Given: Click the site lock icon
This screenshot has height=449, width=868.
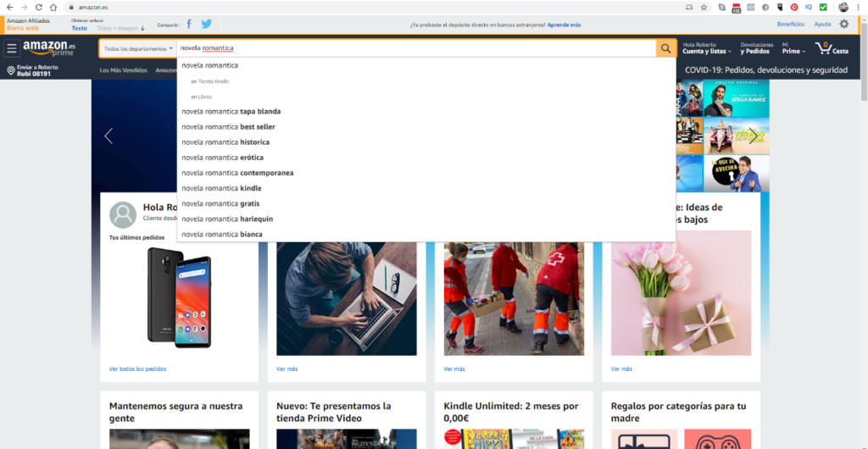Looking at the screenshot, I should 71,7.
